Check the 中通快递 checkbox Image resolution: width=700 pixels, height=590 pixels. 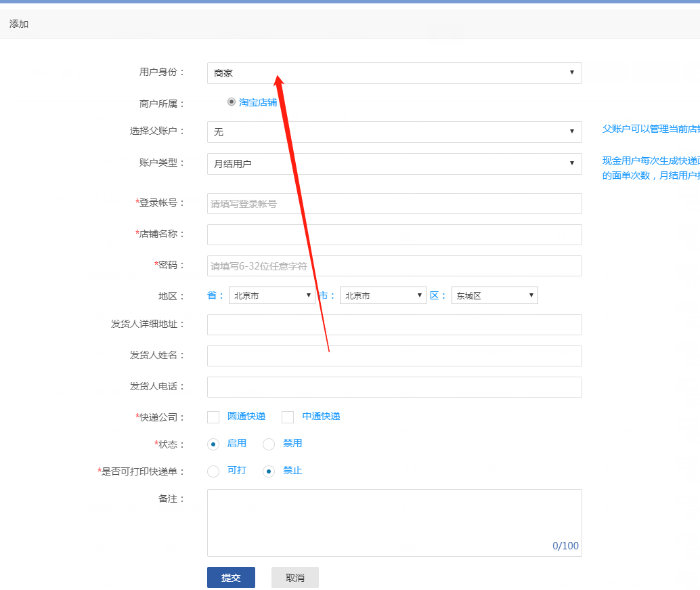(x=288, y=417)
